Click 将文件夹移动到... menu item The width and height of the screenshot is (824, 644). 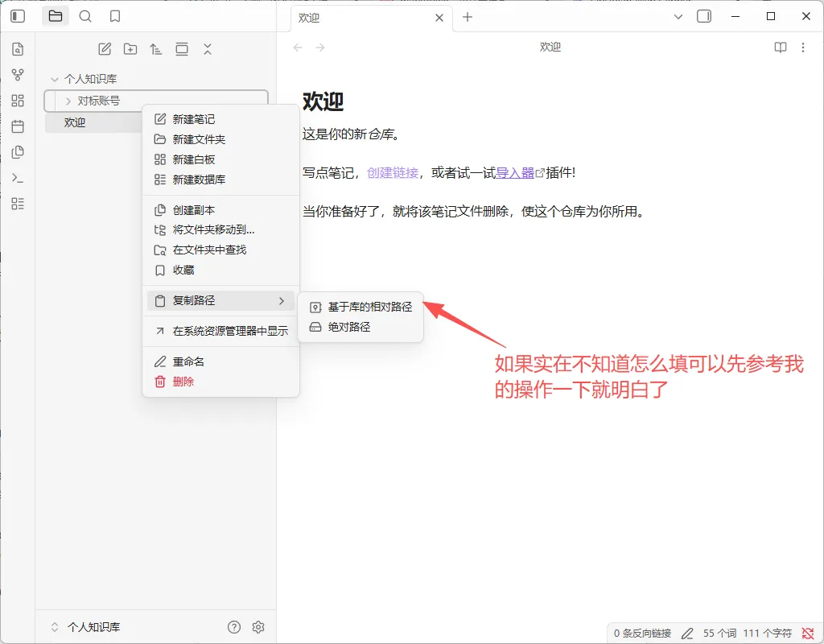click(x=221, y=229)
